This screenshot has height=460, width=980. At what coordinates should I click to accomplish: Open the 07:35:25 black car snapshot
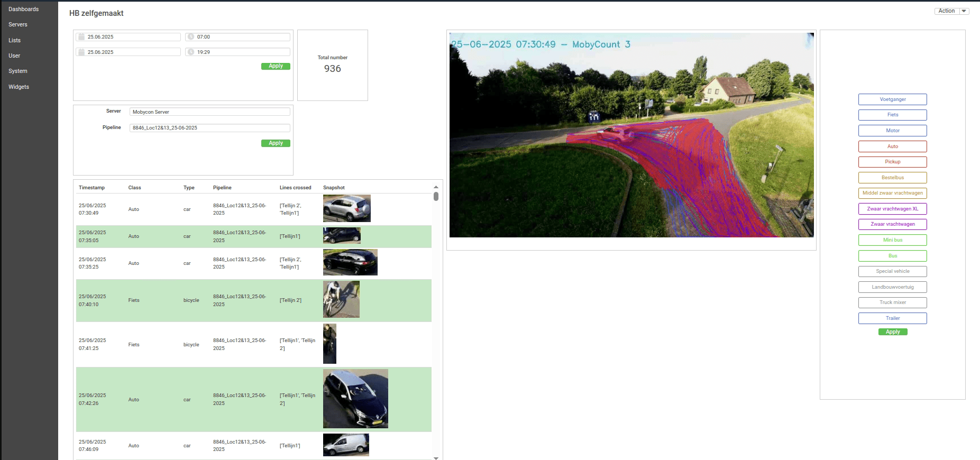click(350, 262)
